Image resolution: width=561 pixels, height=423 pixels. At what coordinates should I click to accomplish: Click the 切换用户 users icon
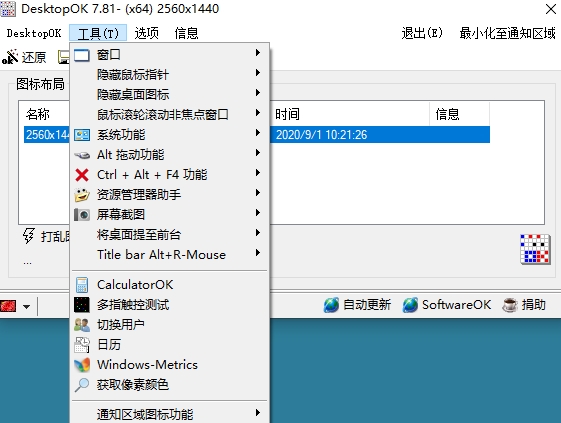pyautogui.click(x=82, y=325)
